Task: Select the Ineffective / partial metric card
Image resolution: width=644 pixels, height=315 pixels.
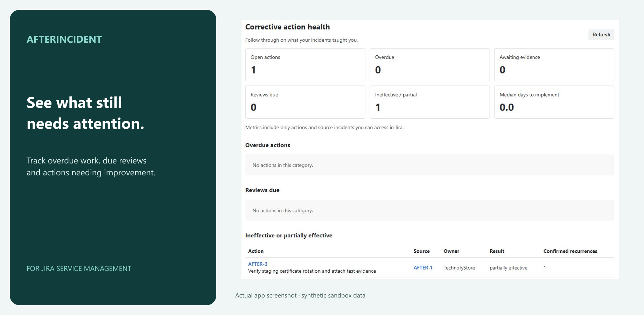Action: point(429,102)
